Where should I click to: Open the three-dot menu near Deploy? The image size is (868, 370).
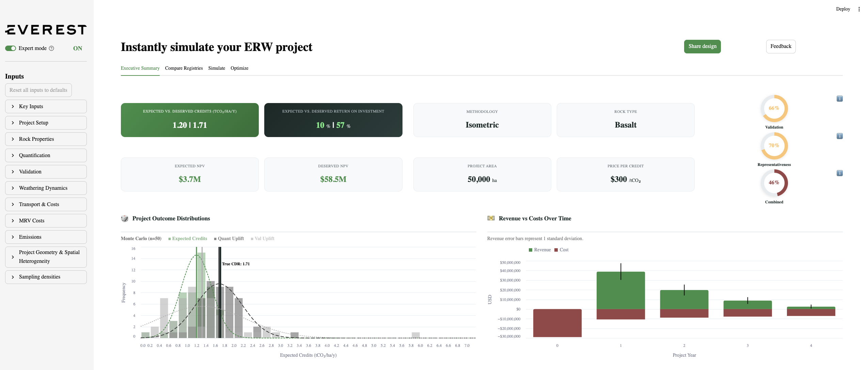tap(859, 9)
